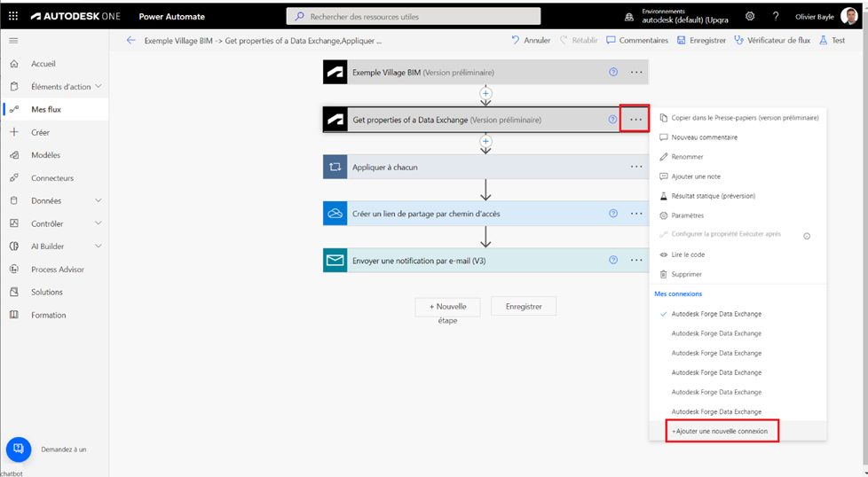Expand Créer un lien de partage step
868x477 pixels.
(x=485, y=214)
